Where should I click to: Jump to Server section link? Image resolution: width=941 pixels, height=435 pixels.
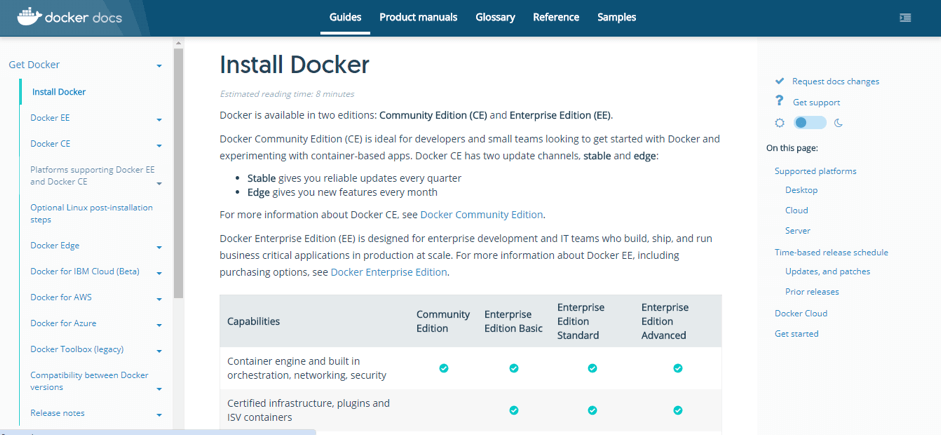798,230
